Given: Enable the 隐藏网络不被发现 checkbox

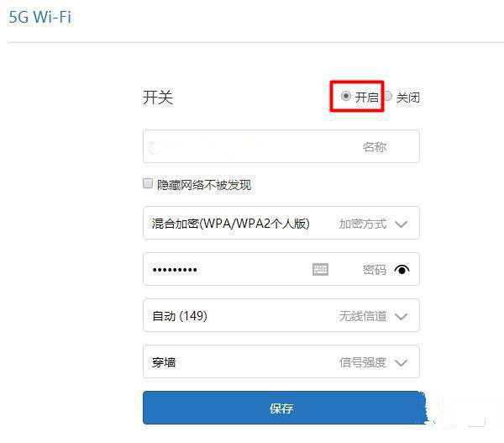Looking at the screenshot, I should [x=148, y=183].
